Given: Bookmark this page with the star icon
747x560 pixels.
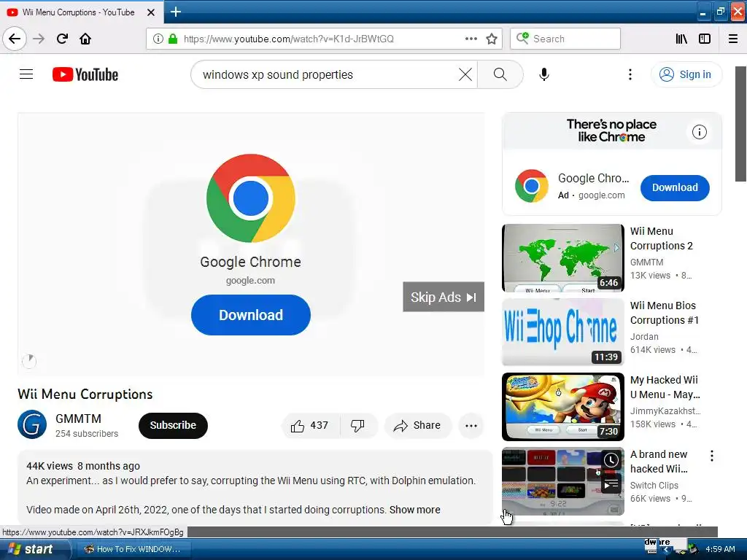Looking at the screenshot, I should tap(492, 39).
